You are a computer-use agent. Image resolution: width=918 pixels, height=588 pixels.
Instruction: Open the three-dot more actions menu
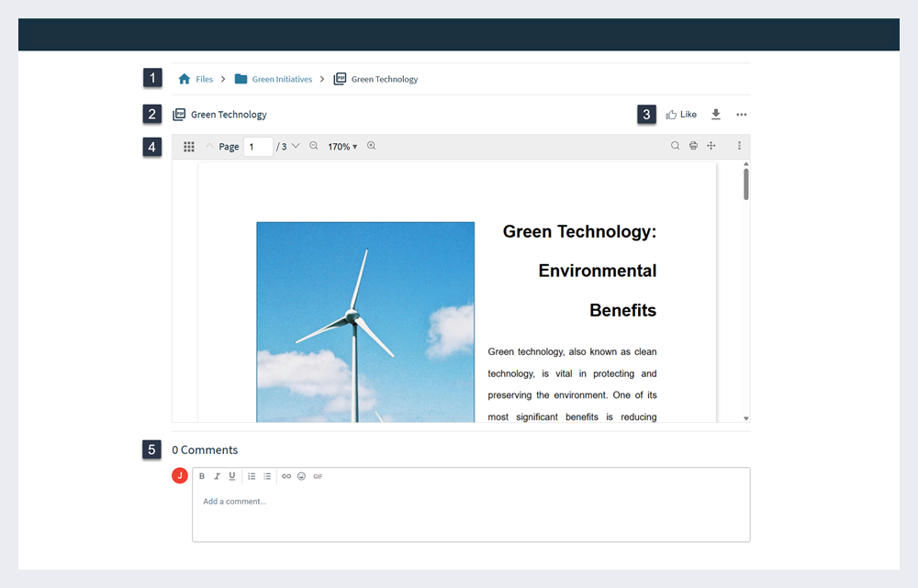pos(742,115)
